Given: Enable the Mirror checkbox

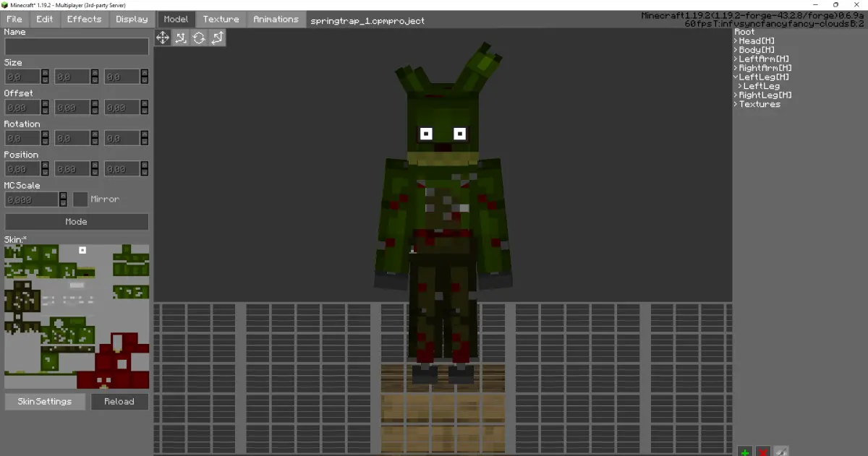Looking at the screenshot, I should tap(80, 199).
